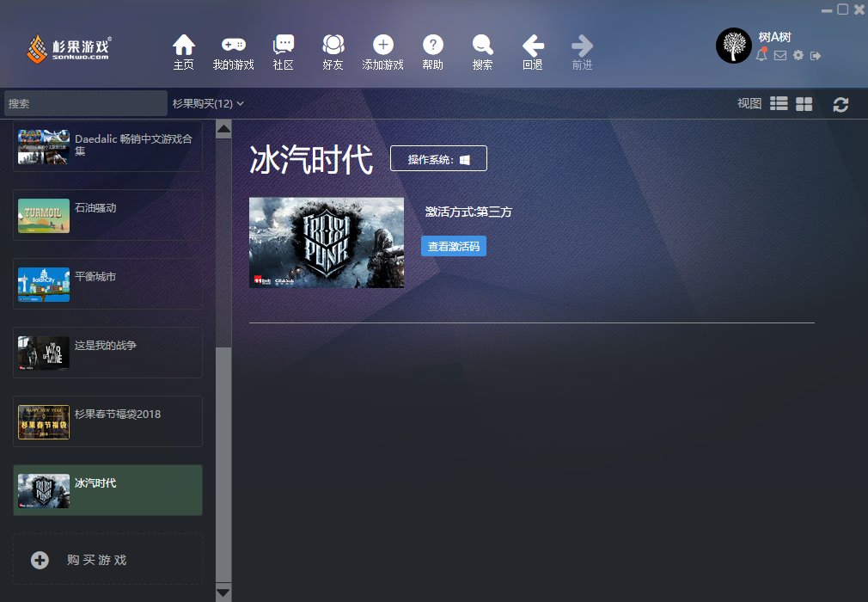Click the 购买游戏 button
This screenshot has height=602, width=868.
(108, 559)
